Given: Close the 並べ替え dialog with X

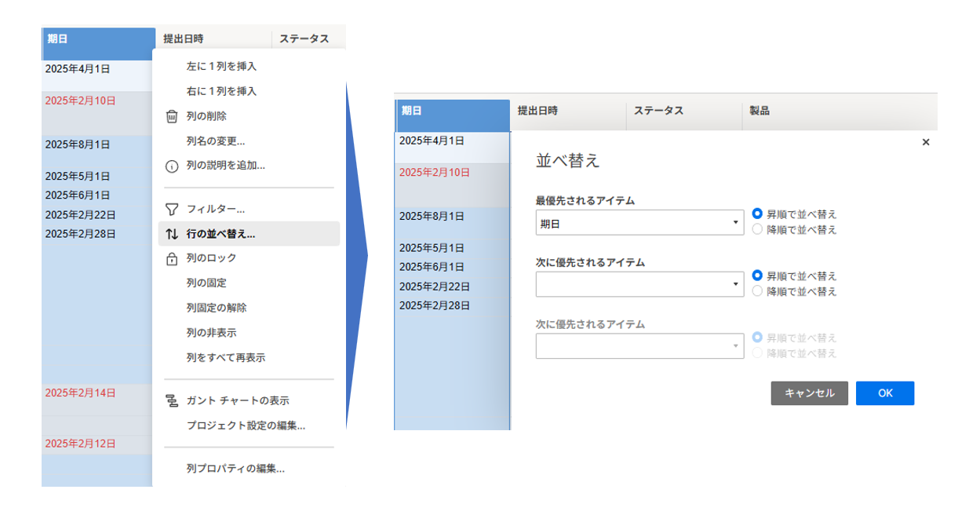Looking at the screenshot, I should coord(926,142).
